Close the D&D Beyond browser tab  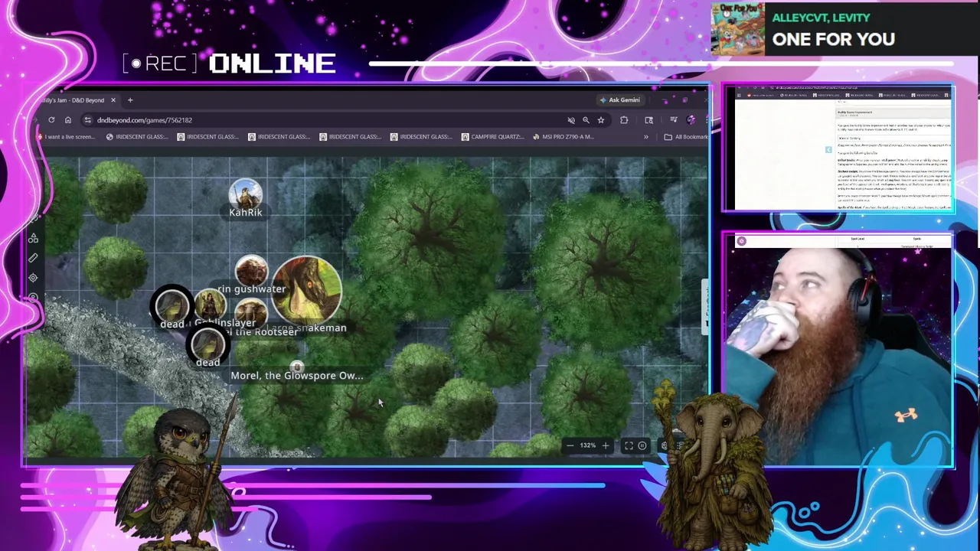[113, 100]
